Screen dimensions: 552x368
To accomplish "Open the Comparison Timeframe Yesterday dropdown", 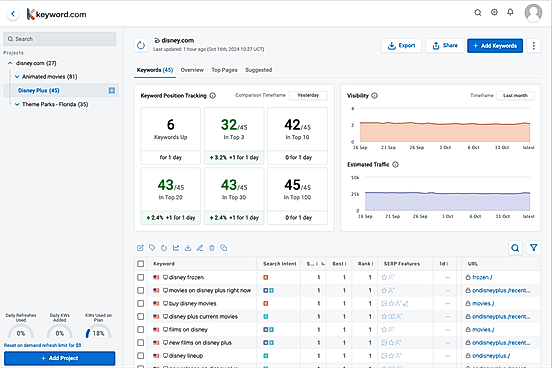I will 308,95.
